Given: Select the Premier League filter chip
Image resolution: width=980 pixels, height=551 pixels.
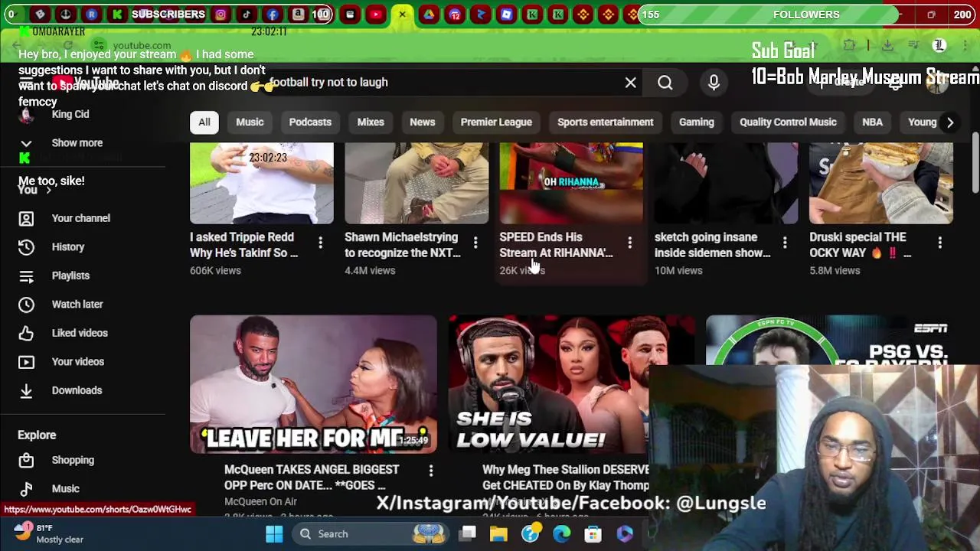Looking at the screenshot, I should pos(496,122).
